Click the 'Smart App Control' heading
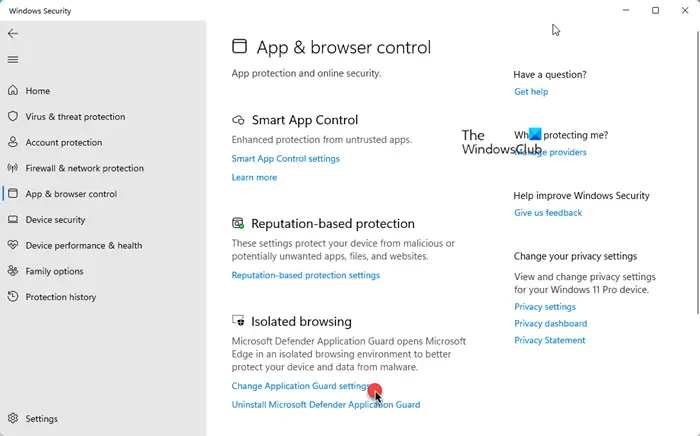 click(x=305, y=120)
